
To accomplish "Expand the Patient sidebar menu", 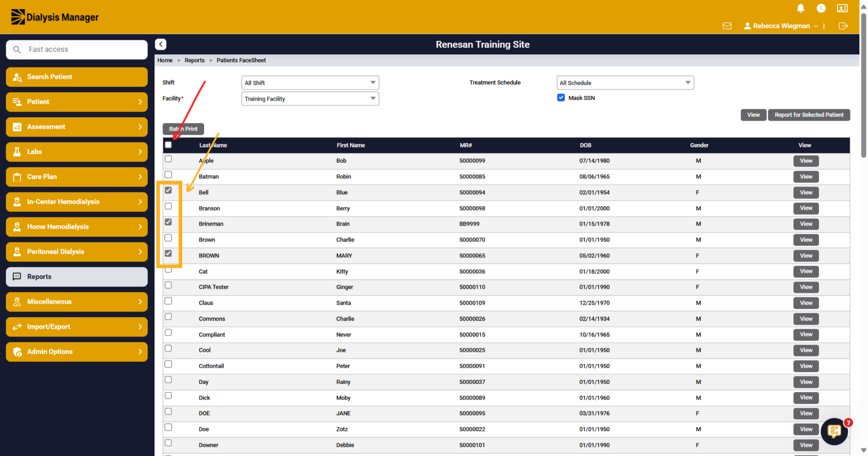I will (77, 102).
